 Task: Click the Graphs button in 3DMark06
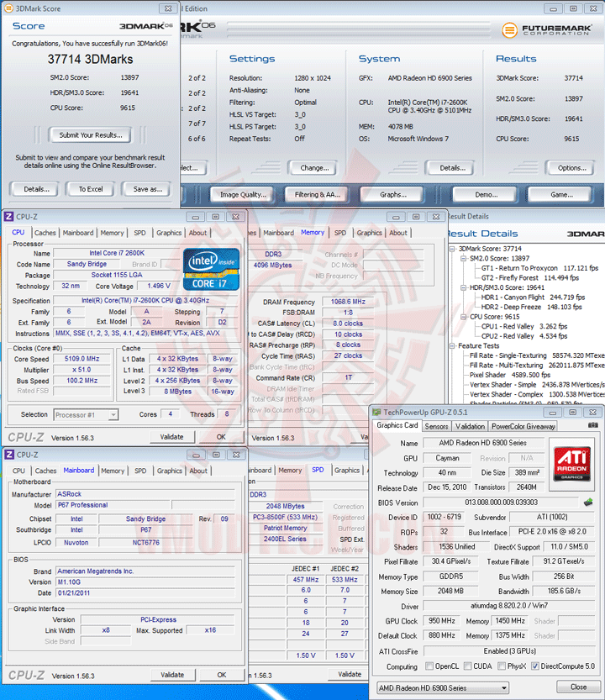pyautogui.click(x=393, y=195)
